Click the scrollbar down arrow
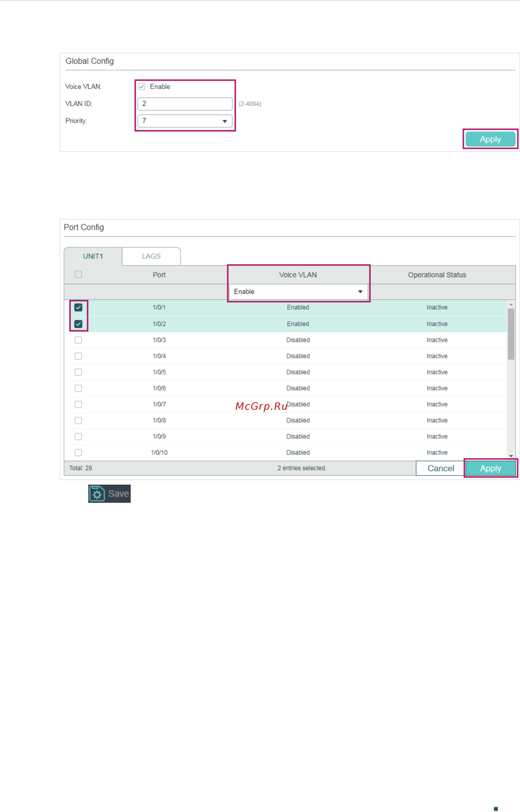 coord(511,456)
